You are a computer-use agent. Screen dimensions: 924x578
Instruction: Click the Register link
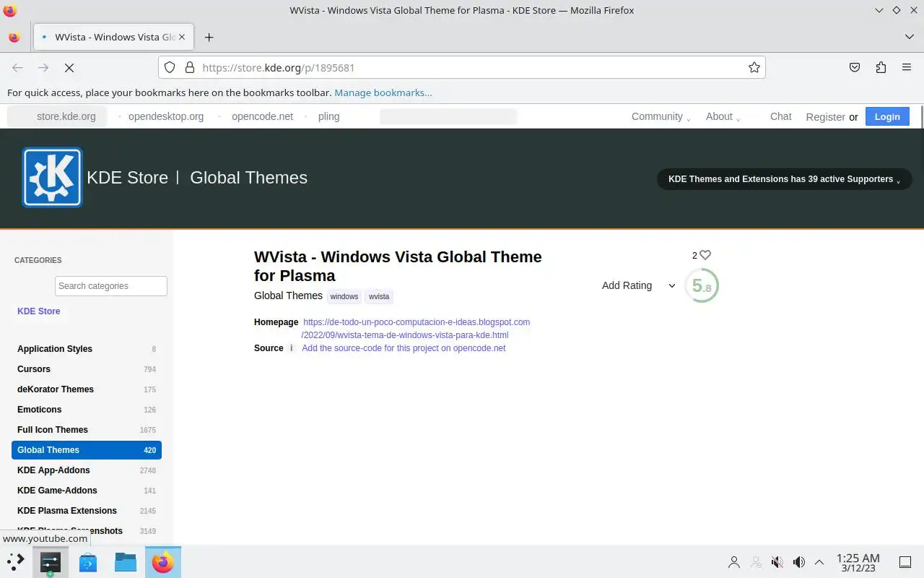(825, 117)
